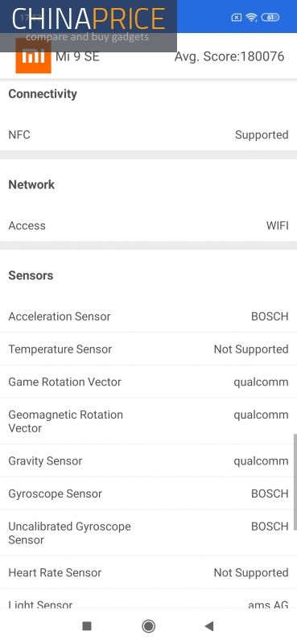The width and height of the screenshot is (297, 644).
Task: Tap the orange Mi logo icon
Action: click(33, 56)
